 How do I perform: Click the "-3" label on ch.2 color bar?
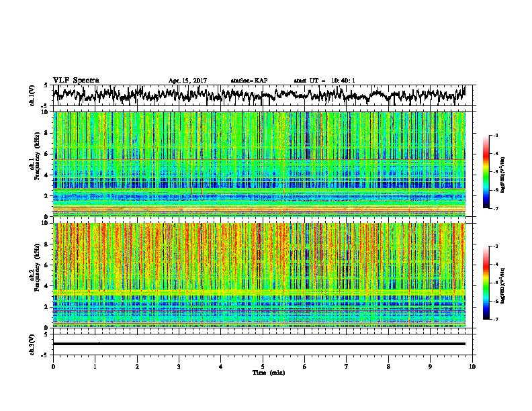pos(496,246)
